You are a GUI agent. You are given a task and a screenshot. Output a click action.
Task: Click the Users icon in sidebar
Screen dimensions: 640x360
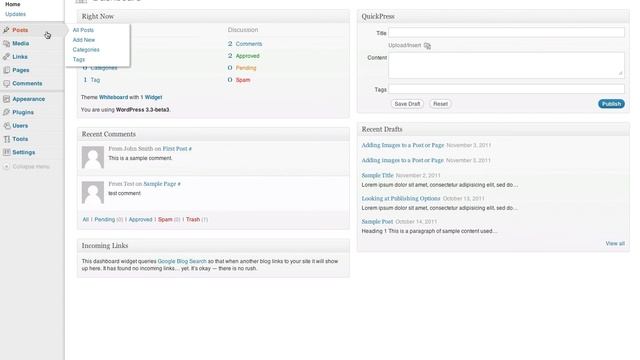[x=6, y=126]
